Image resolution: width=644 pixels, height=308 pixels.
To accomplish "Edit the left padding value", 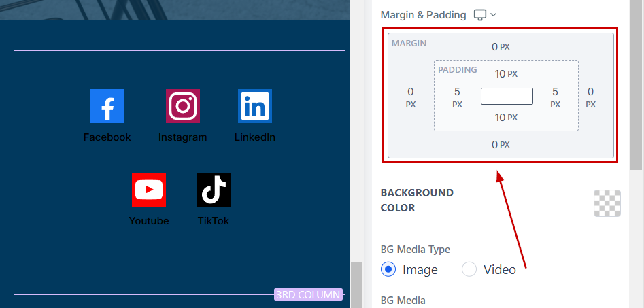I will 457,92.
